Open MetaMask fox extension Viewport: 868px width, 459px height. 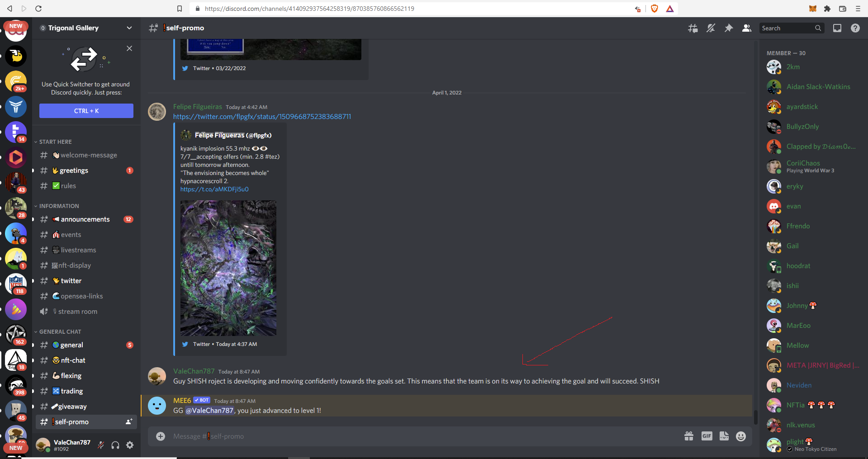click(813, 9)
